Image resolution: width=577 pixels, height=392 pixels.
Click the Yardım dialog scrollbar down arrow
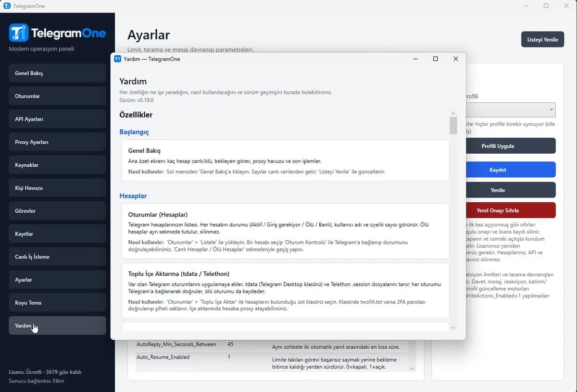pyautogui.click(x=453, y=328)
